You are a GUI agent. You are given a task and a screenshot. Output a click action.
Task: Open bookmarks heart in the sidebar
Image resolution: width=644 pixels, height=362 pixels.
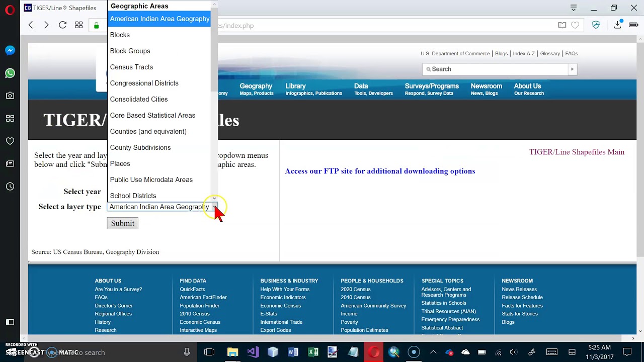pos(10,141)
